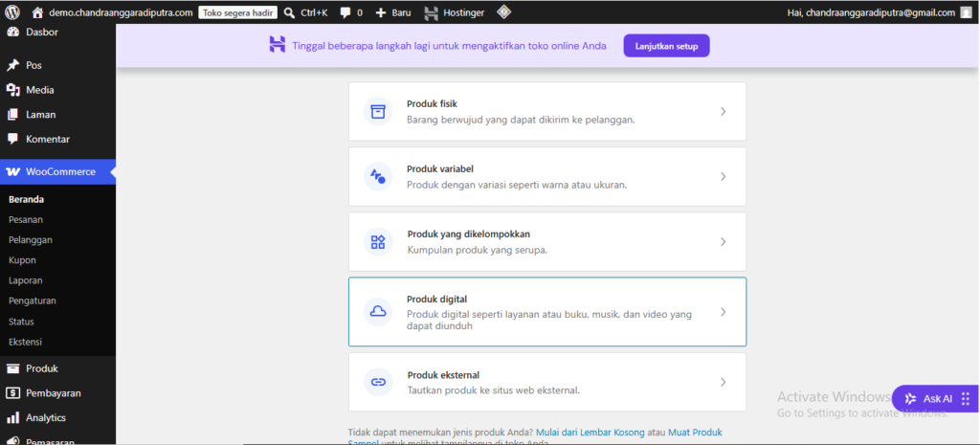Click the Produk eksternal title text

click(443, 375)
